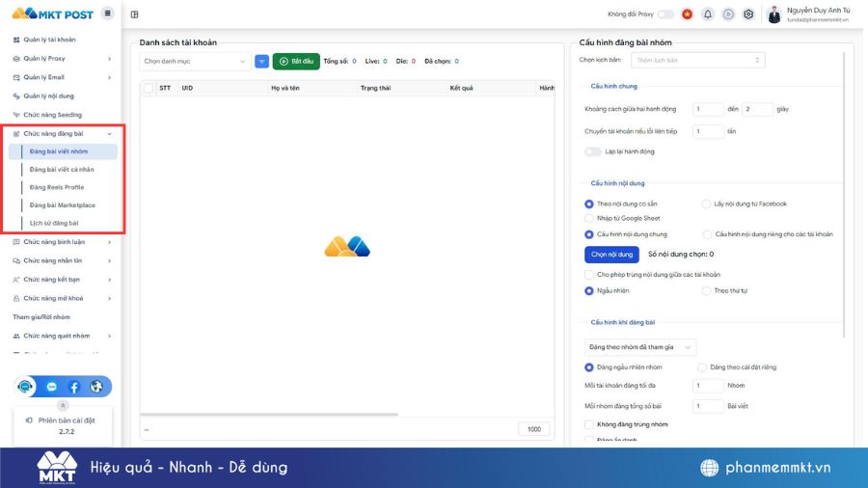Collapse the Chức năng đăng bài chevron

click(x=109, y=134)
